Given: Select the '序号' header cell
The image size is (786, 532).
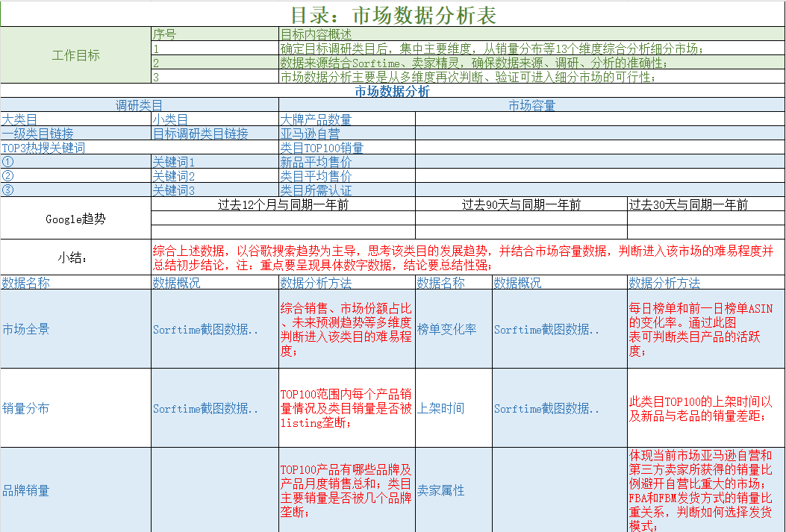Looking at the screenshot, I should (215, 34).
